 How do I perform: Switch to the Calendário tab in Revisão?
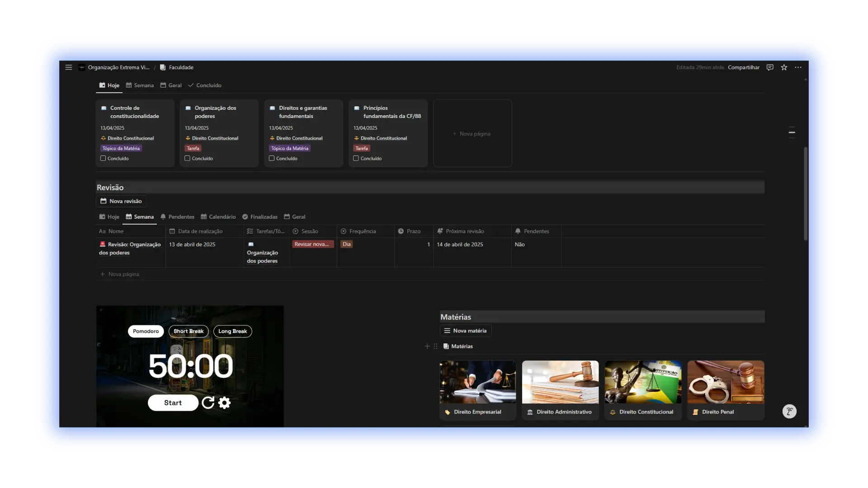218,217
